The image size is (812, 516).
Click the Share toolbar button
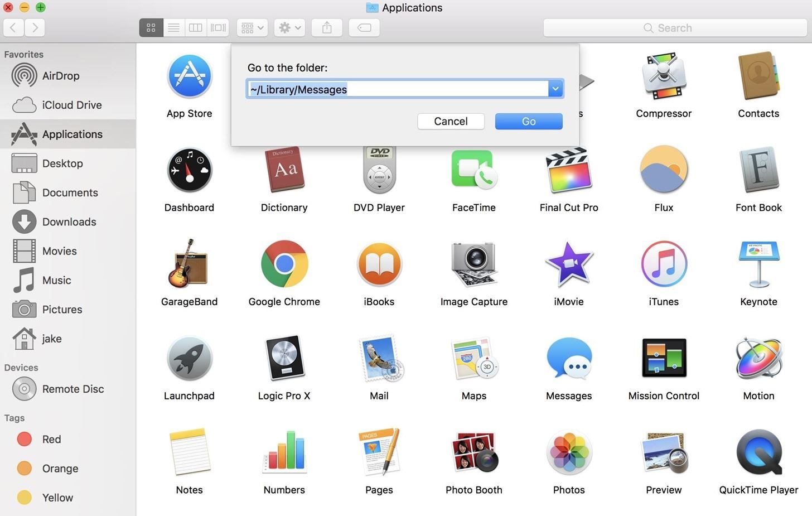(327, 27)
